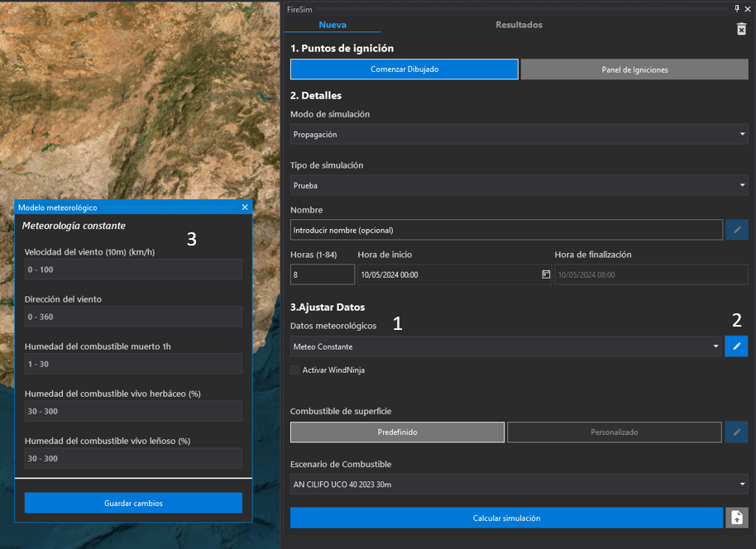
Task: Enable the Activar WindNinja checkbox
Action: tap(295, 370)
